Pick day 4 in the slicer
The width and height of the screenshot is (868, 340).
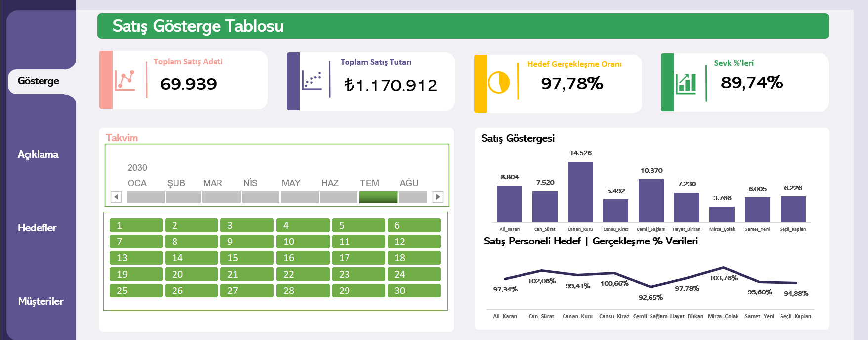click(303, 225)
